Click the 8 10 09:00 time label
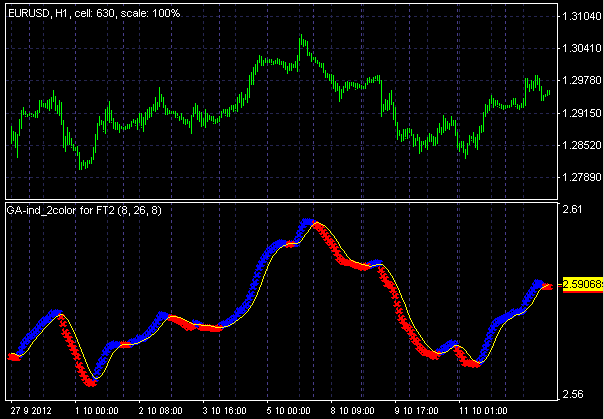This screenshot has height=419, width=604. tap(352, 411)
